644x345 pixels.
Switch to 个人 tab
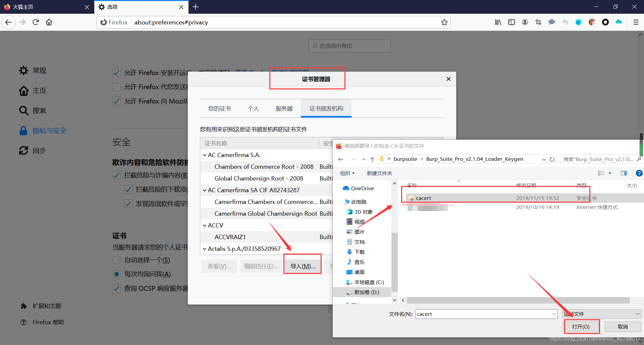coord(253,109)
